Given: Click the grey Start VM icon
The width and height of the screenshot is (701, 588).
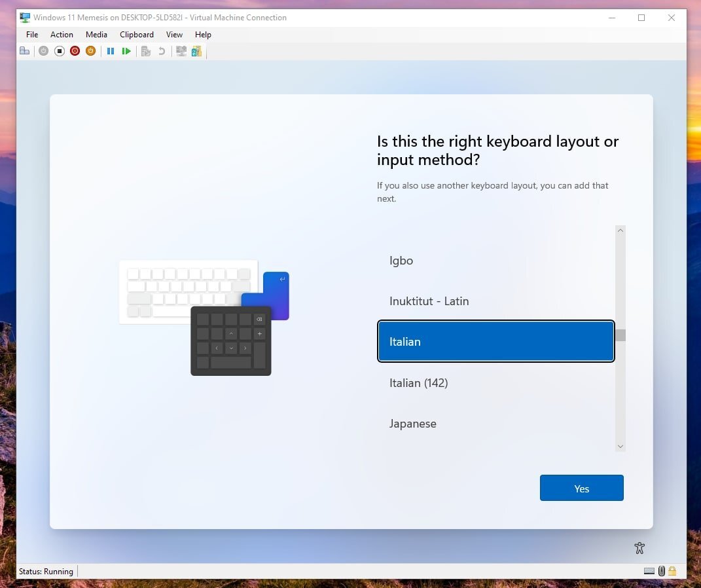Looking at the screenshot, I should click(43, 51).
